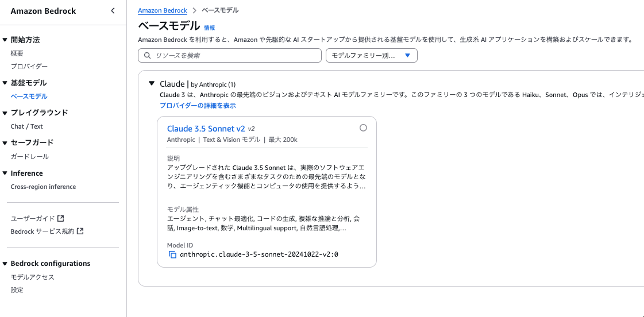Collapse the Inference section

tap(5, 173)
